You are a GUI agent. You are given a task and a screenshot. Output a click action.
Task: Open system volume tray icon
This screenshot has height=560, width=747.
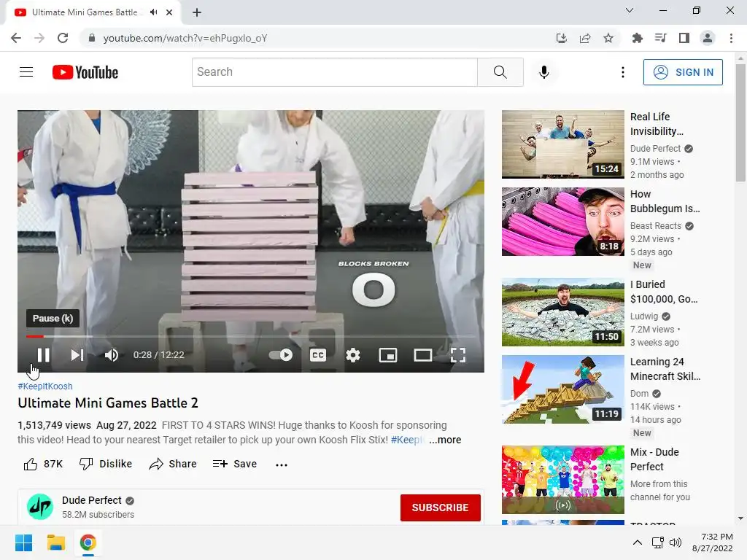point(676,542)
